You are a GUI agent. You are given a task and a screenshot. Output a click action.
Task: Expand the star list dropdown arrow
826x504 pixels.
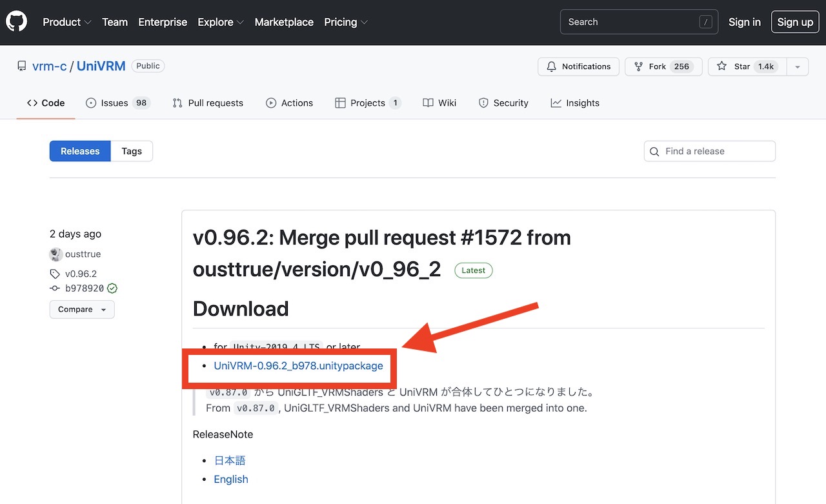[x=798, y=66]
